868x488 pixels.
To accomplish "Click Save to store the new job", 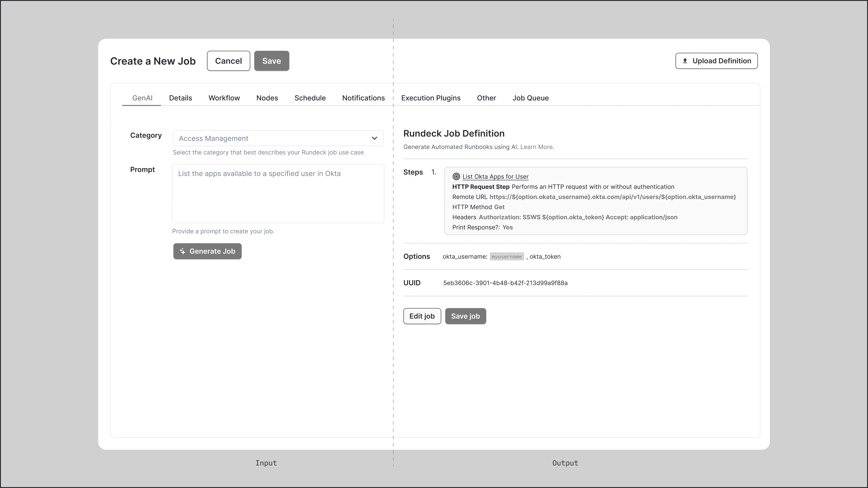I will tap(271, 61).
